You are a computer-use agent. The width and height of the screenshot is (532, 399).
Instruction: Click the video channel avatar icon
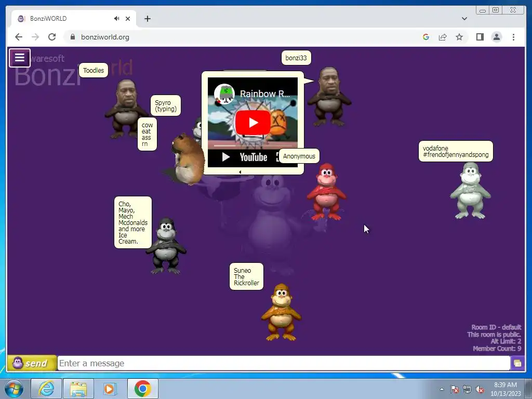point(224,94)
